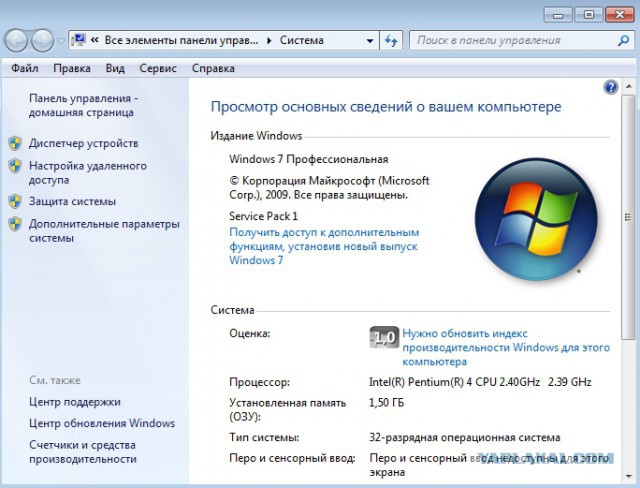Open the Правка menu
This screenshot has width=640, height=488.
[72, 68]
